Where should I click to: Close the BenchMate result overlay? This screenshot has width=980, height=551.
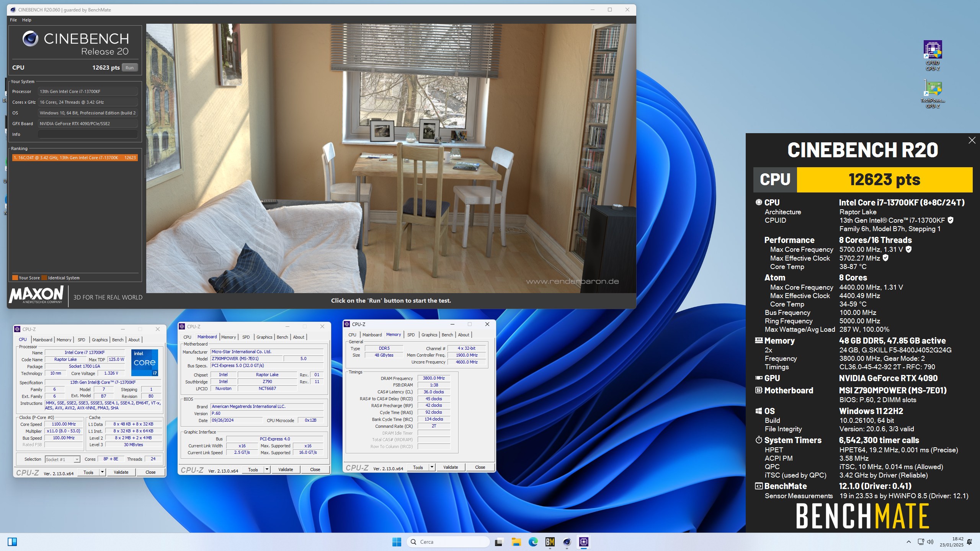[972, 140]
